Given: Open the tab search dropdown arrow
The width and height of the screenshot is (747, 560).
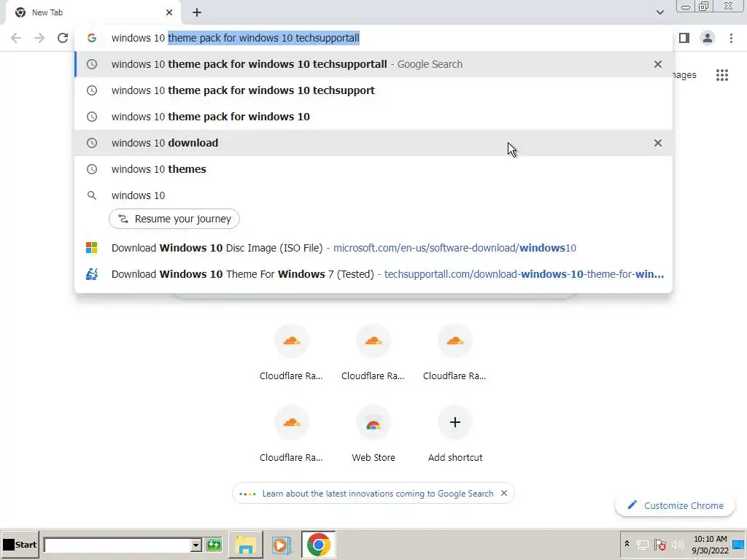Looking at the screenshot, I should coord(659,12).
